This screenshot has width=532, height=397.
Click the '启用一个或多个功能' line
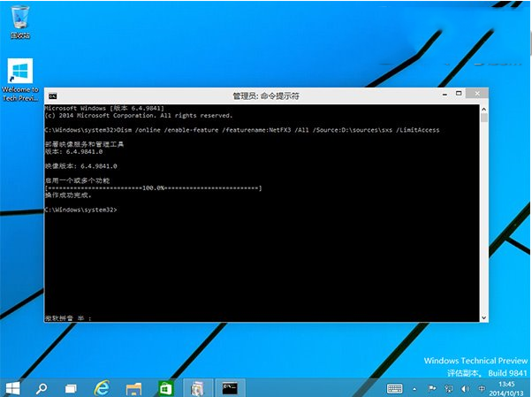click(78, 180)
